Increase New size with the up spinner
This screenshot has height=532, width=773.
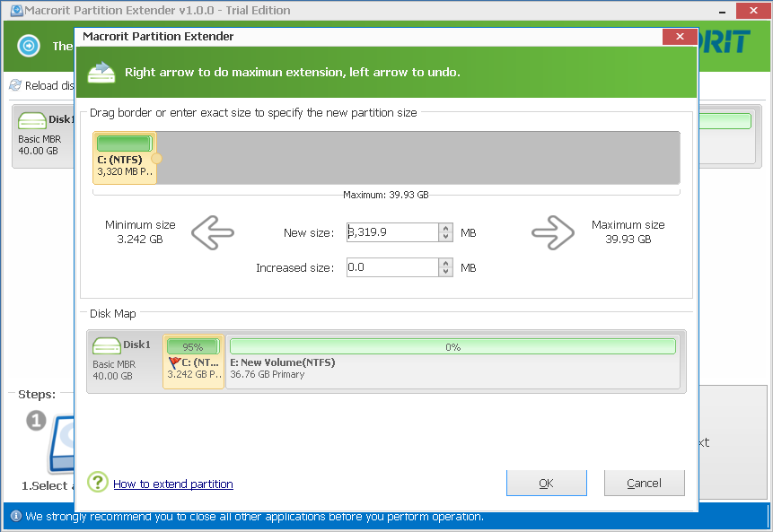tap(445, 228)
